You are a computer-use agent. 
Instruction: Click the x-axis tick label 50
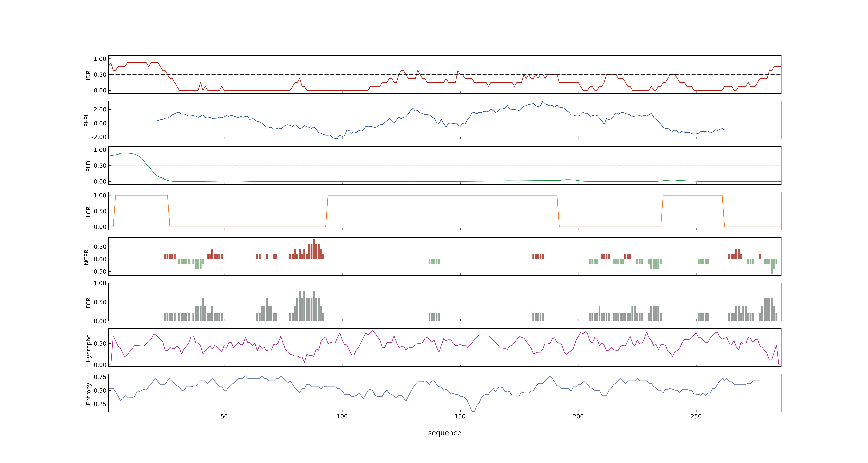click(x=224, y=416)
